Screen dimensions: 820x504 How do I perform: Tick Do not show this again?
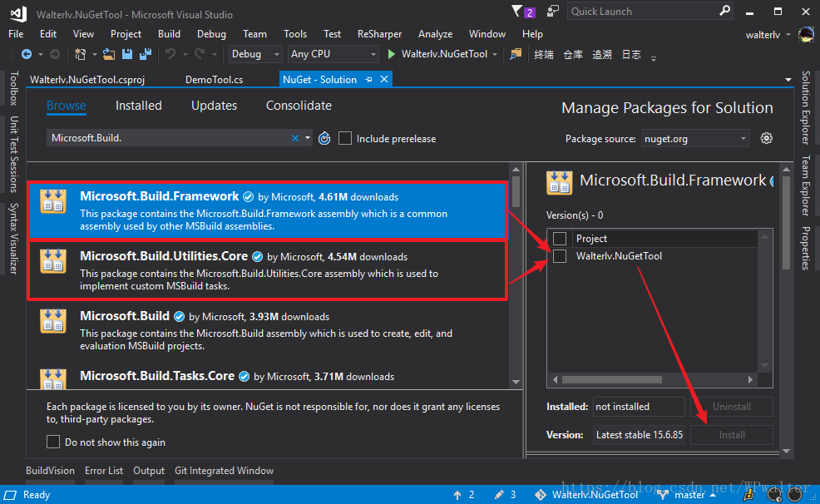pos(53,442)
